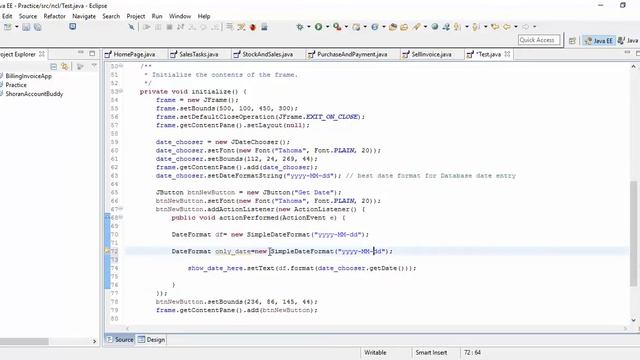The height and width of the screenshot is (360, 640).
Task: Click the New file toolbar icon
Action: (7, 27)
